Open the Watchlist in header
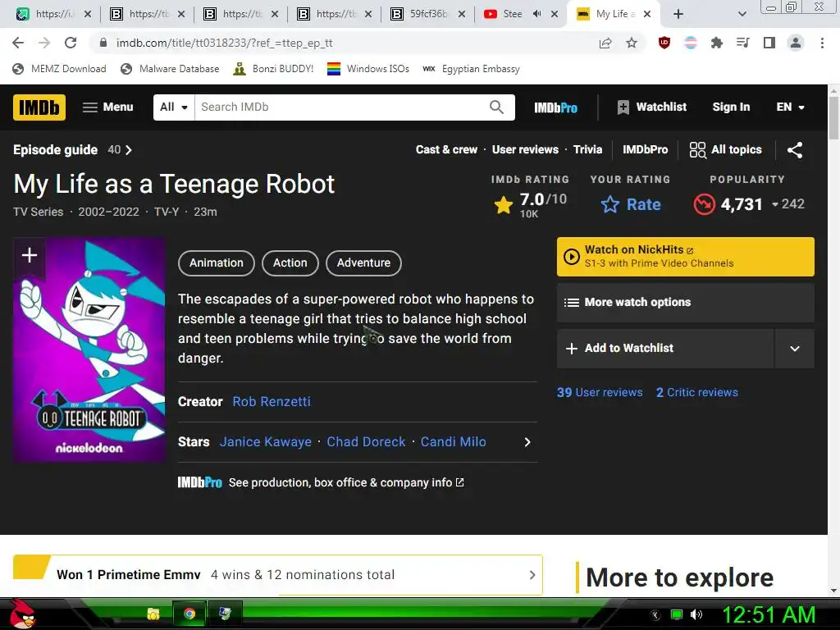This screenshot has height=630, width=840. (x=651, y=107)
